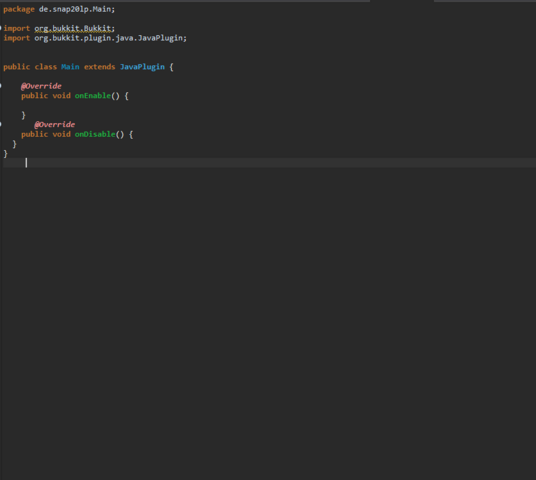Click org.bukkit.plugin.java.JavaPlugin import path
Screen dimensions: 536x480
(x=110, y=38)
